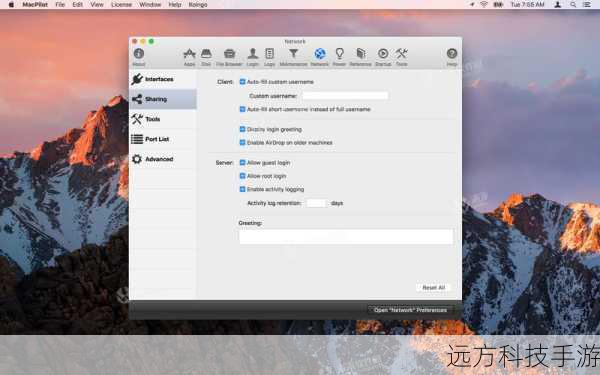Screen dimensions: 600x375
Task: Open the Apps section in toolbar
Action: 189,57
